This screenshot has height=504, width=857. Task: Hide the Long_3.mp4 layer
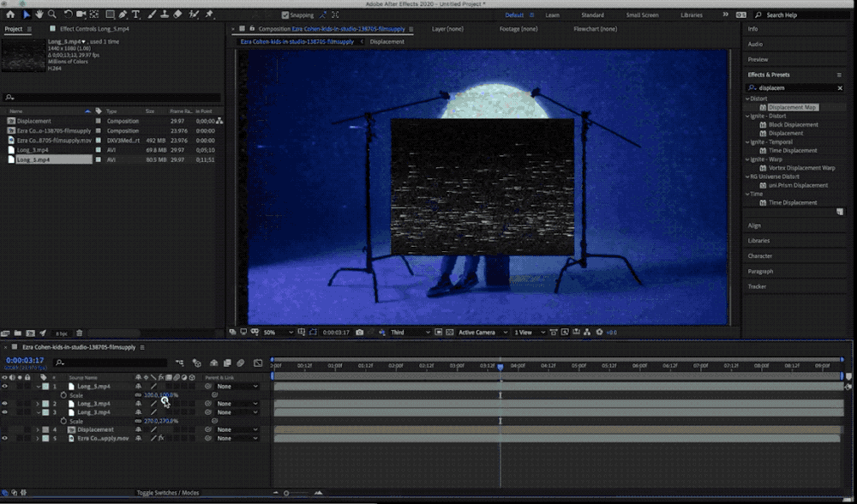(x=8, y=403)
